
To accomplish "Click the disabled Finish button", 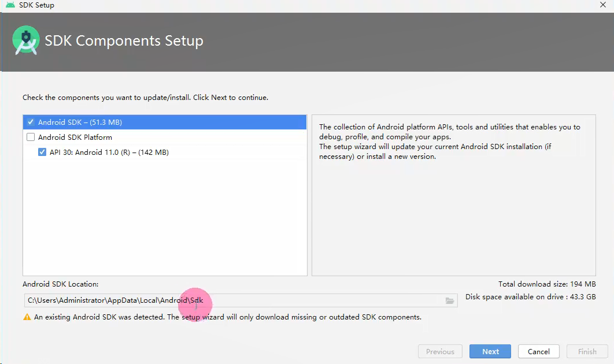I will click(587, 351).
